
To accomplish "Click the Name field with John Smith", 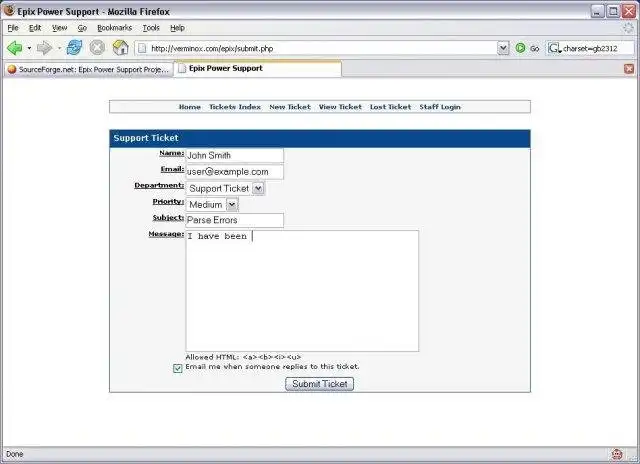I will [234, 155].
